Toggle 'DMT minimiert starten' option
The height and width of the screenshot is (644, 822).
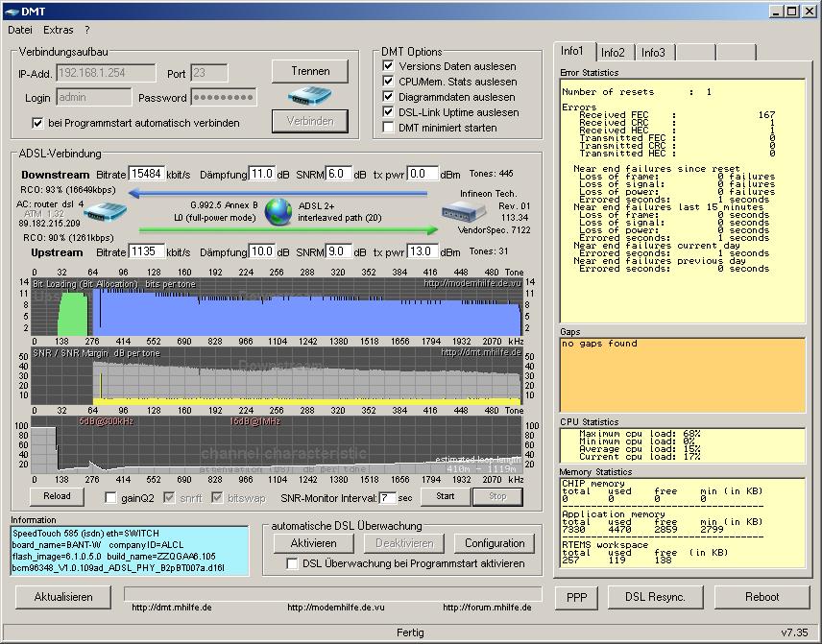coord(388,128)
